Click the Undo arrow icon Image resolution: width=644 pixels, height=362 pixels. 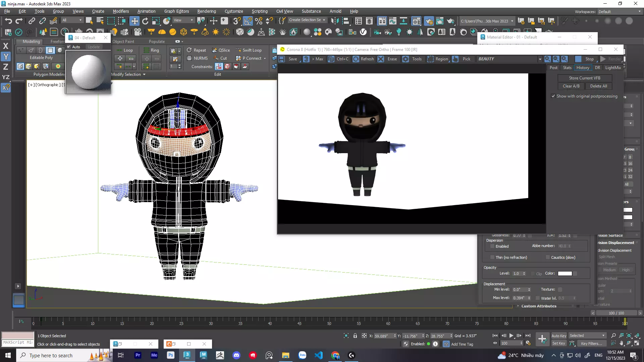pos(8,21)
